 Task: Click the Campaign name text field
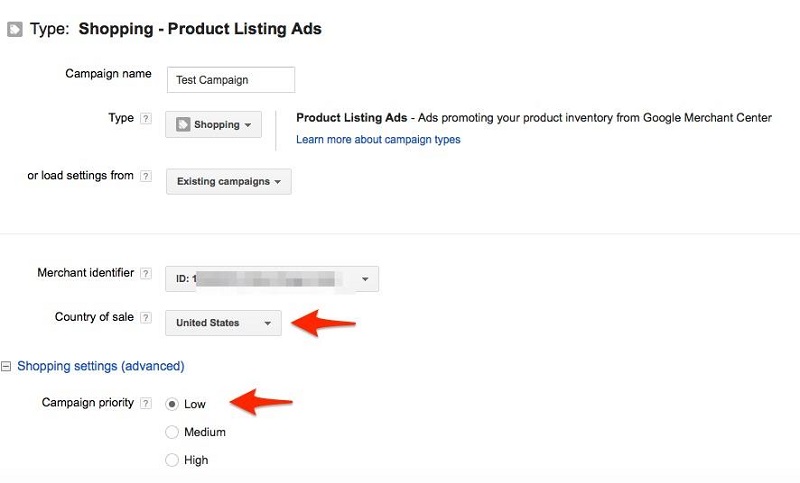pos(231,80)
